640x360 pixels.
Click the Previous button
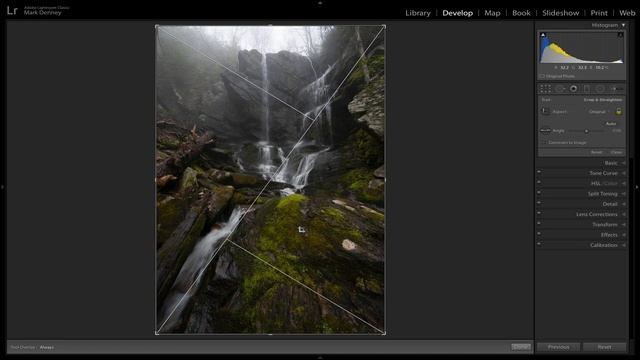tap(558, 347)
